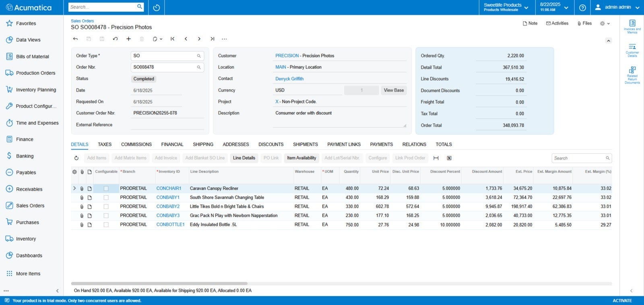The image size is (644, 305).
Task: Click the View Base currency button
Action: pyautogui.click(x=394, y=90)
